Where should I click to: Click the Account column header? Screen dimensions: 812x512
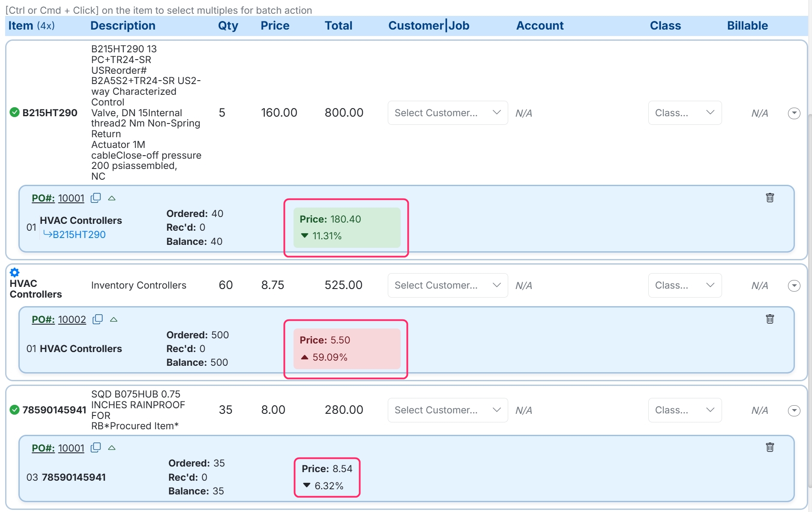[540, 26]
